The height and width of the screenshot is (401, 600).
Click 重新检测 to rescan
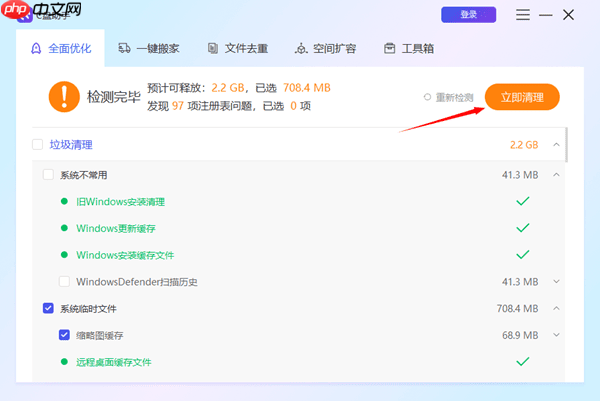[454, 98]
